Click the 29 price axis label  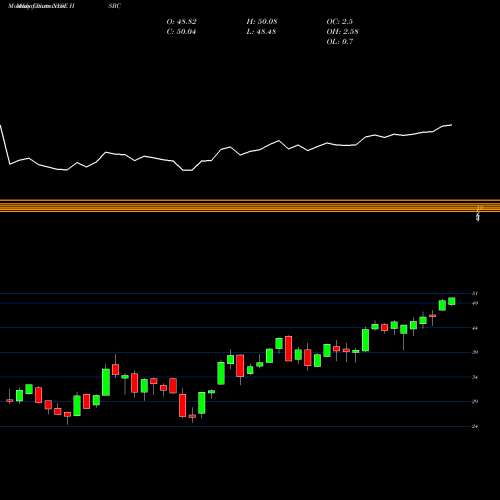[x=475, y=402]
